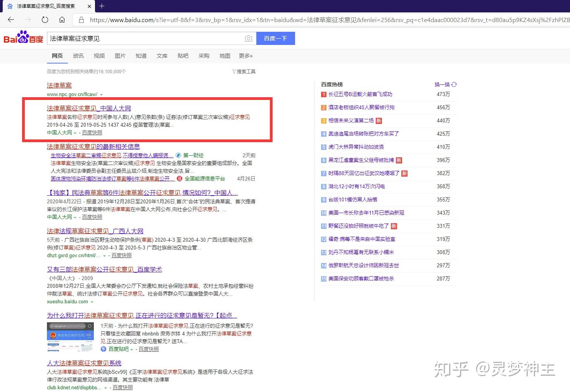Close the 法律草案征求意见 browser tab
This screenshot has height=392, width=570.
click(x=89, y=6)
